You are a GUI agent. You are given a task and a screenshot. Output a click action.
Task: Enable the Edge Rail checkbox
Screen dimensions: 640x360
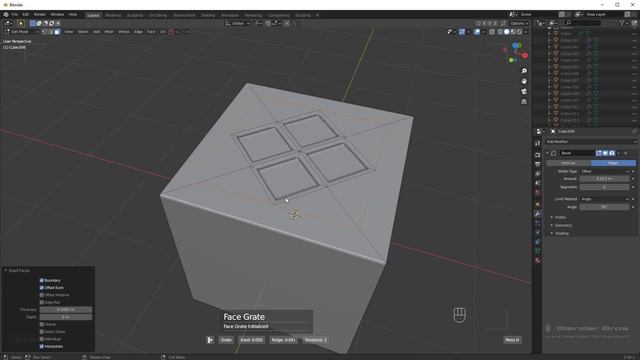42,302
